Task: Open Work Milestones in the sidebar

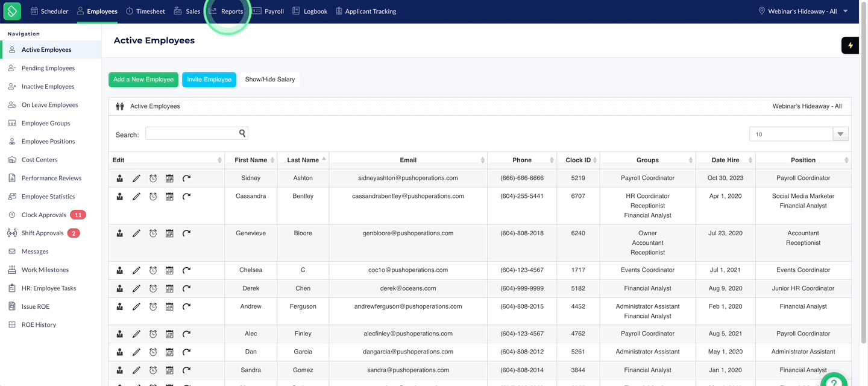Action: 45,270
